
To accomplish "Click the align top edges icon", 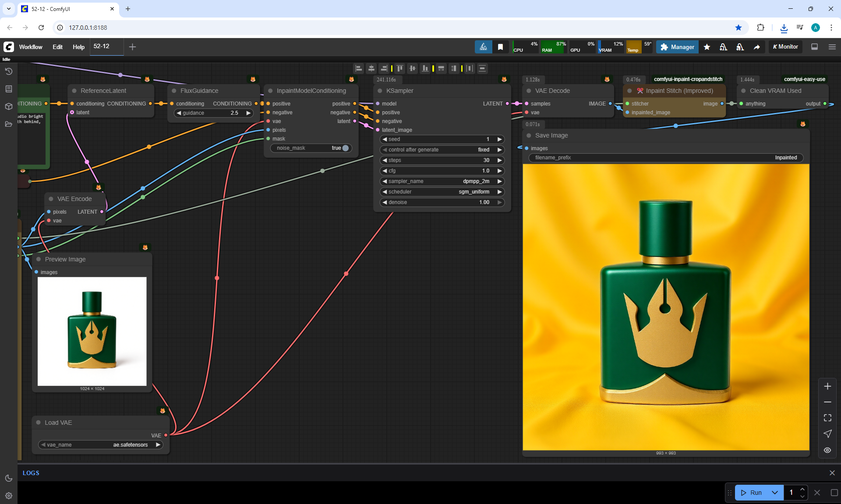I will point(399,68).
